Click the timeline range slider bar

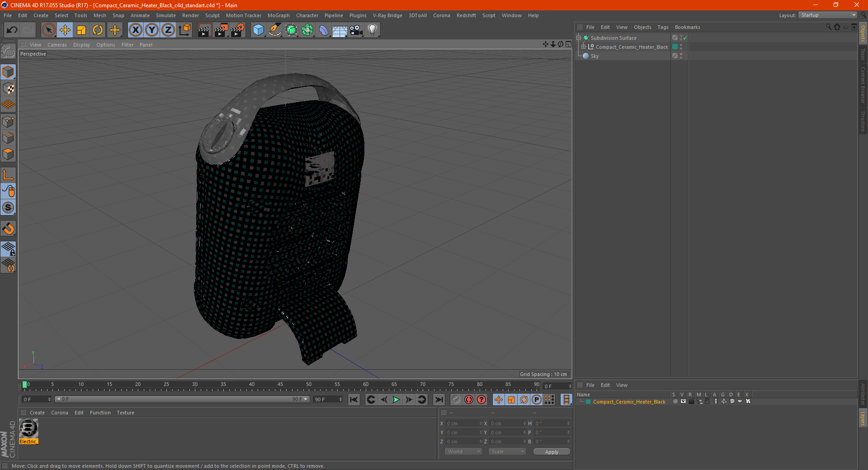(x=182, y=399)
